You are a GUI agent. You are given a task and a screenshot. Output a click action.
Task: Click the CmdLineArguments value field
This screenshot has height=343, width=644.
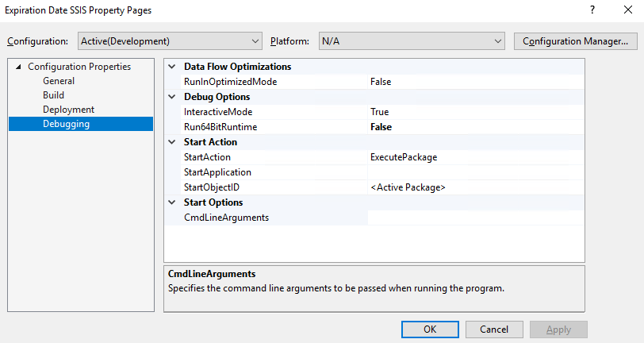(x=476, y=218)
